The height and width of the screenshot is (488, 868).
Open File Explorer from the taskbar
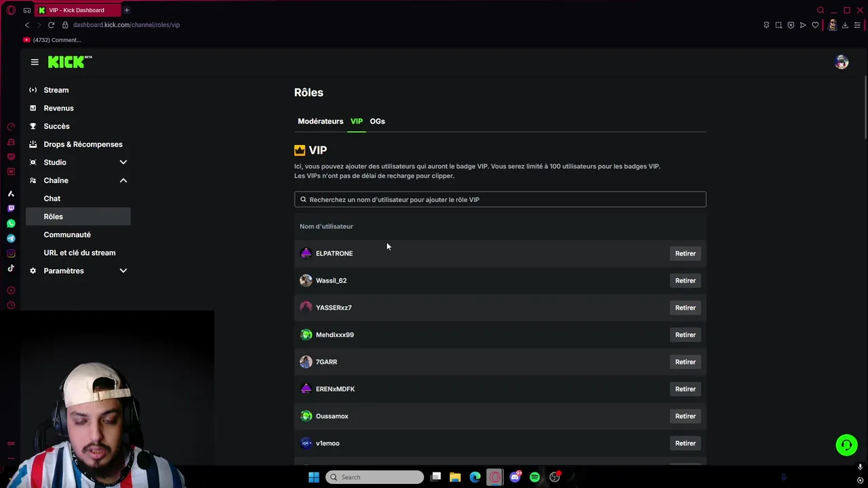(x=455, y=477)
